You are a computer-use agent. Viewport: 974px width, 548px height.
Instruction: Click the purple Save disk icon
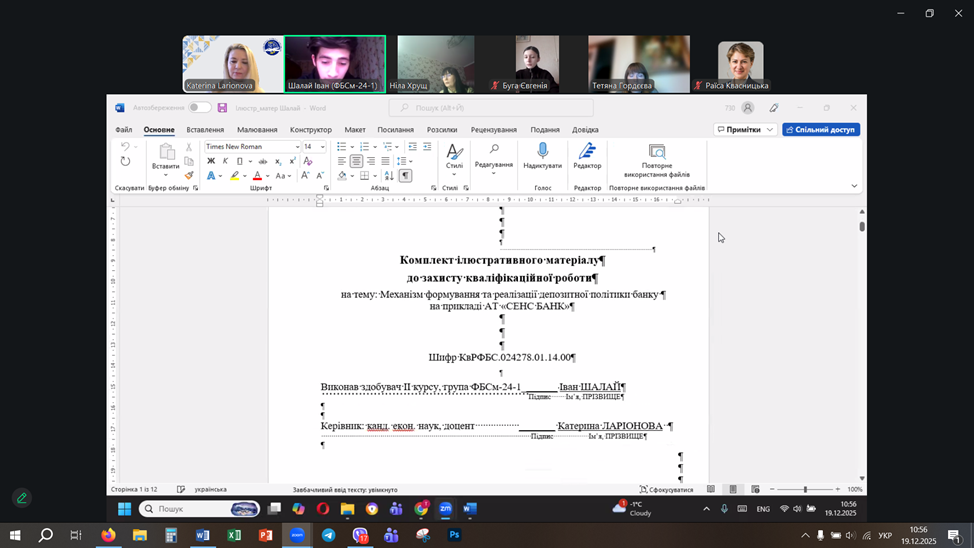pyautogui.click(x=222, y=108)
